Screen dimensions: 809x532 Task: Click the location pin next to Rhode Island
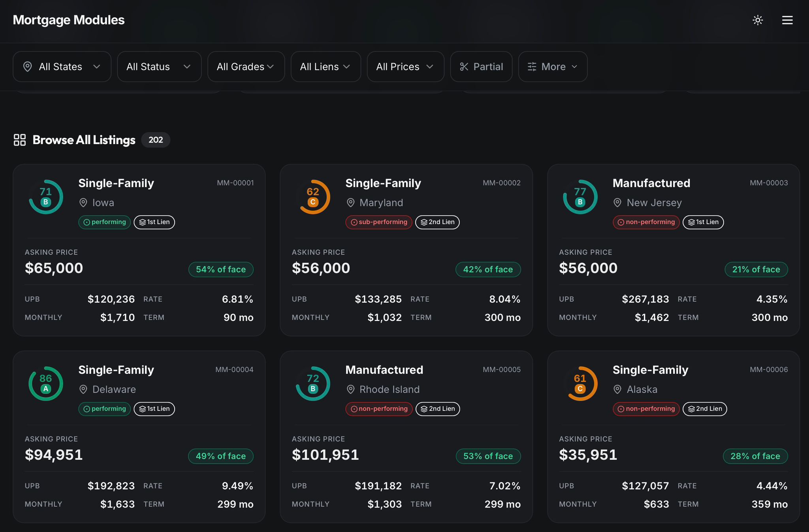coord(350,390)
